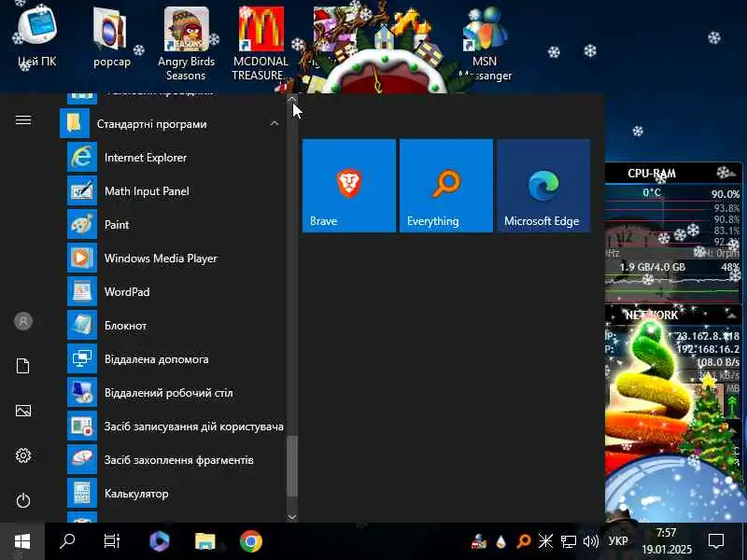Open the clock showing 7:57
Viewport: 747px width, 560px height.
666,541
